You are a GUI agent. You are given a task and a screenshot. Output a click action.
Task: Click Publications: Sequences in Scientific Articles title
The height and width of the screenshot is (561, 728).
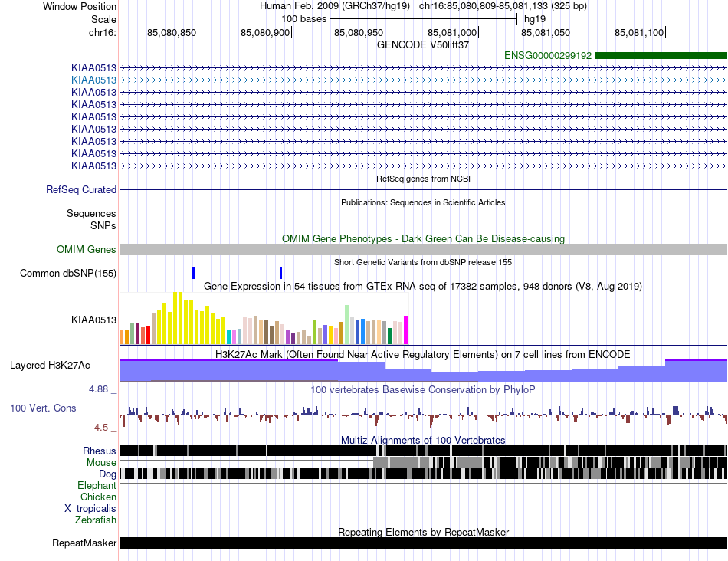tap(423, 202)
